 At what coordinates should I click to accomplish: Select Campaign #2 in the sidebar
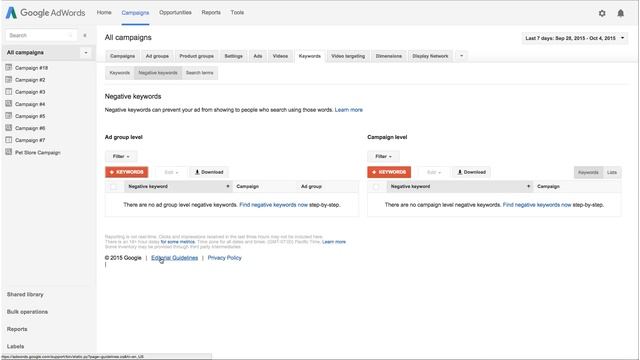(x=30, y=80)
